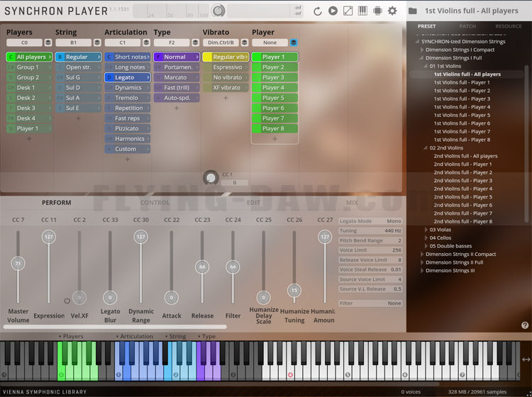The image size is (532, 397).
Task: Click the folder icon beside preset name
Action: coord(413,11)
